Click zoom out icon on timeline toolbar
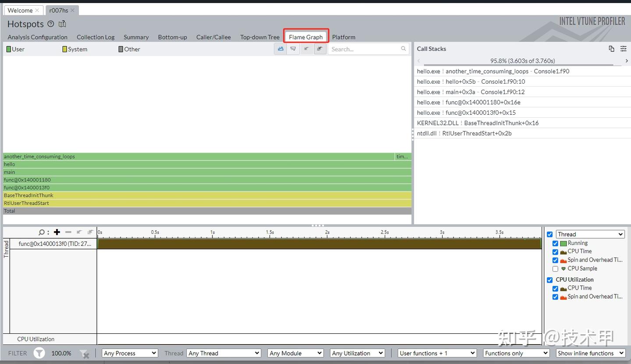Image resolution: width=631 pixels, height=364 pixels. click(x=68, y=232)
